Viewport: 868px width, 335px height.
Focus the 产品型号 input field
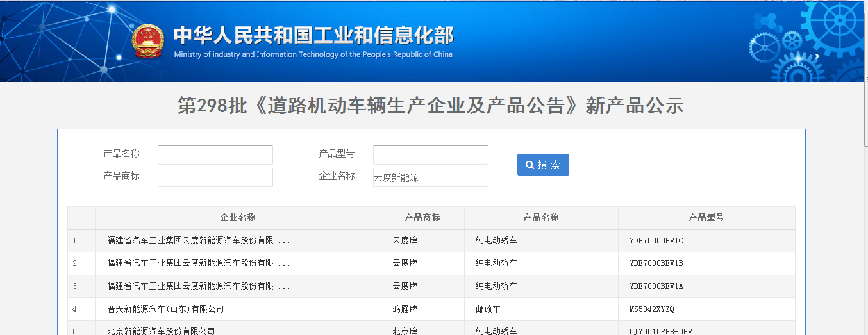pos(430,155)
